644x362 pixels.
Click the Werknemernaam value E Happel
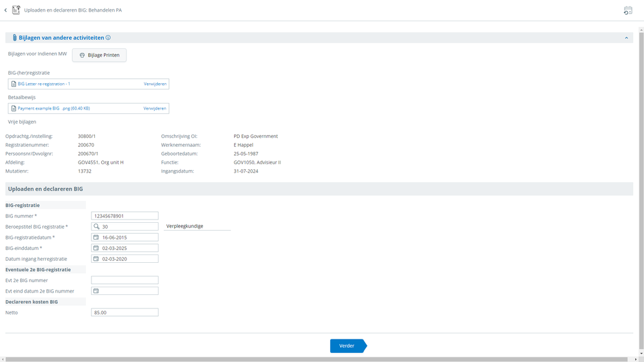(x=244, y=145)
